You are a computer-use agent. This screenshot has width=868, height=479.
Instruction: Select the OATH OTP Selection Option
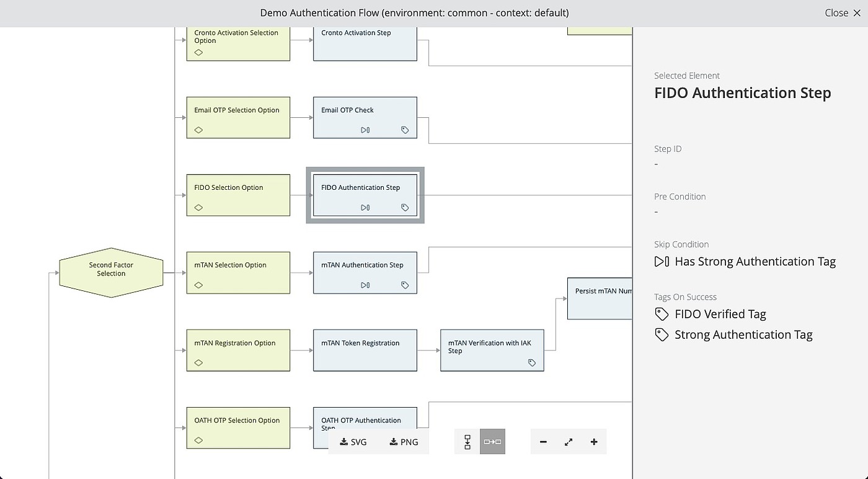[238, 428]
